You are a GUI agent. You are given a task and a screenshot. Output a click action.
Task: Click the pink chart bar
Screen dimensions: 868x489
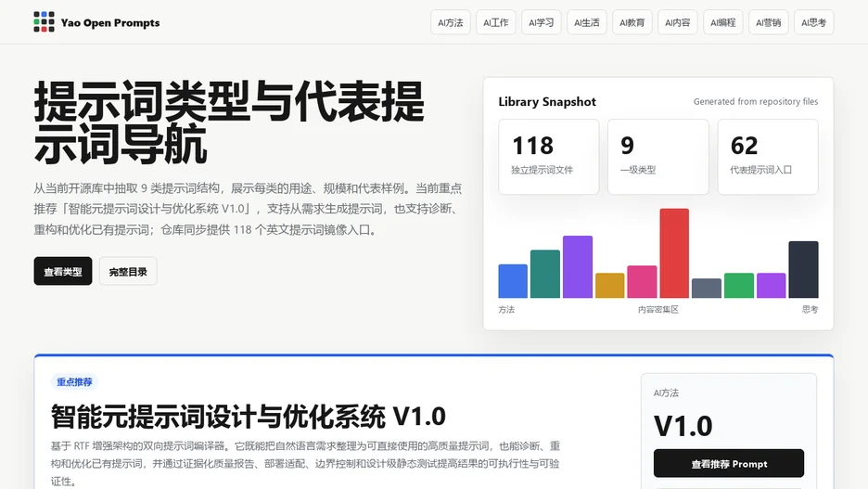click(x=642, y=282)
